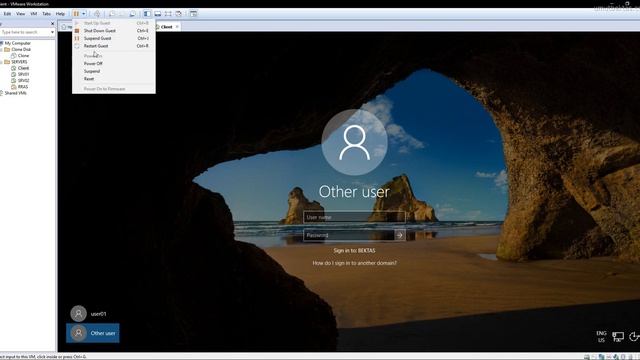Open the library search dropdown arrow

[x=52, y=32]
